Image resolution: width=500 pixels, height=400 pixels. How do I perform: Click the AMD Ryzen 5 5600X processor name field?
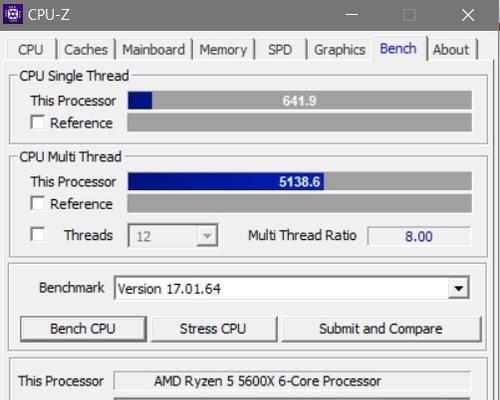click(292, 381)
